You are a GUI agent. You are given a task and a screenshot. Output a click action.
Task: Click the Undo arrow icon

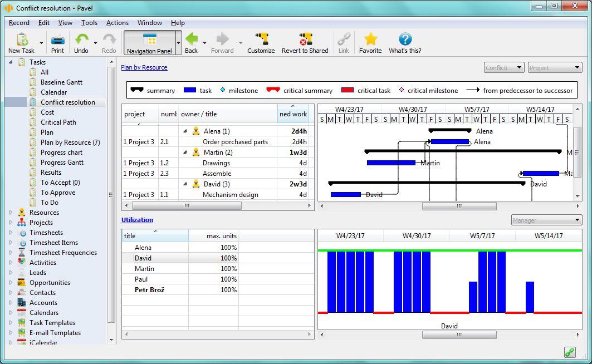81,39
